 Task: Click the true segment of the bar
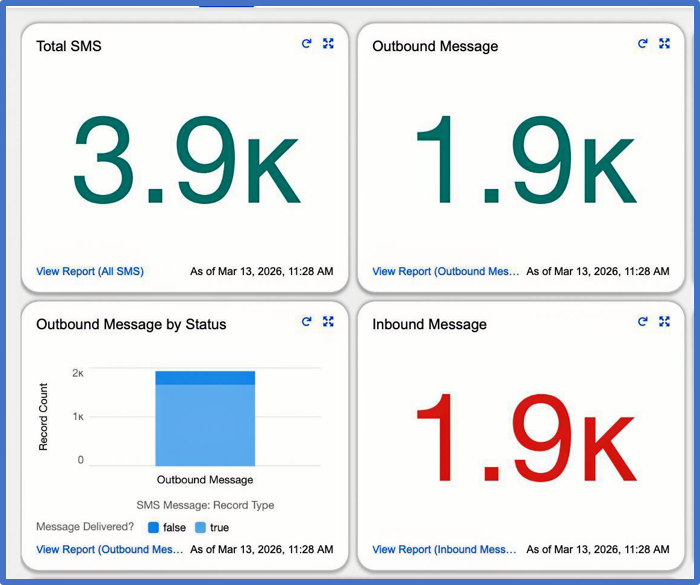pos(205,425)
